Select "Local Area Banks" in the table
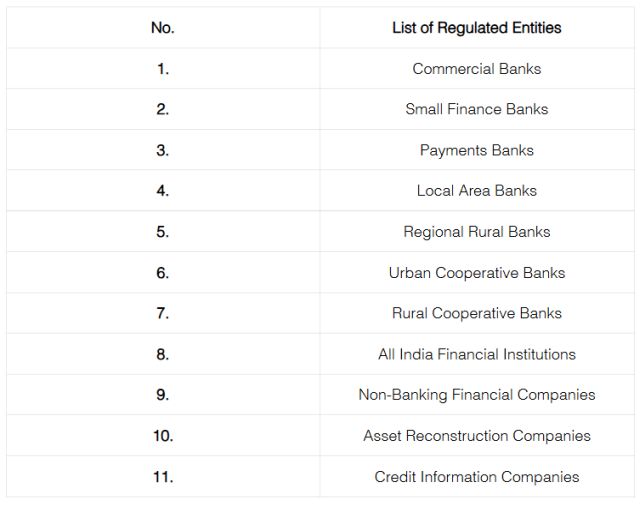The width and height of the screenshot is (640, 505). pos(476,191)
